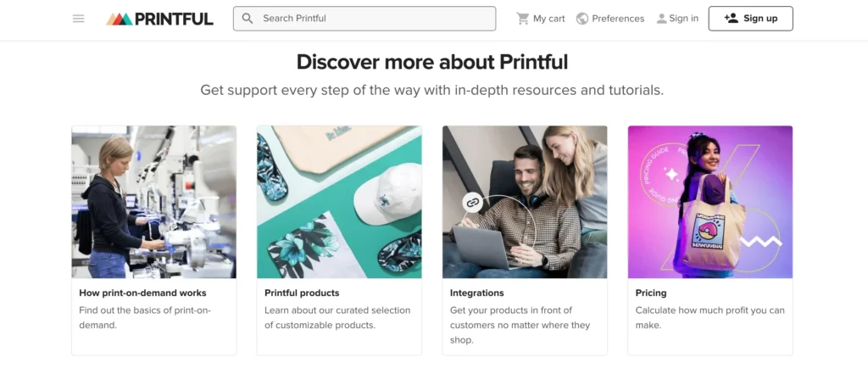Open the print-on-demand factory thumbnail
This screenshot has height=391, width=868.
tap(153, 202)
